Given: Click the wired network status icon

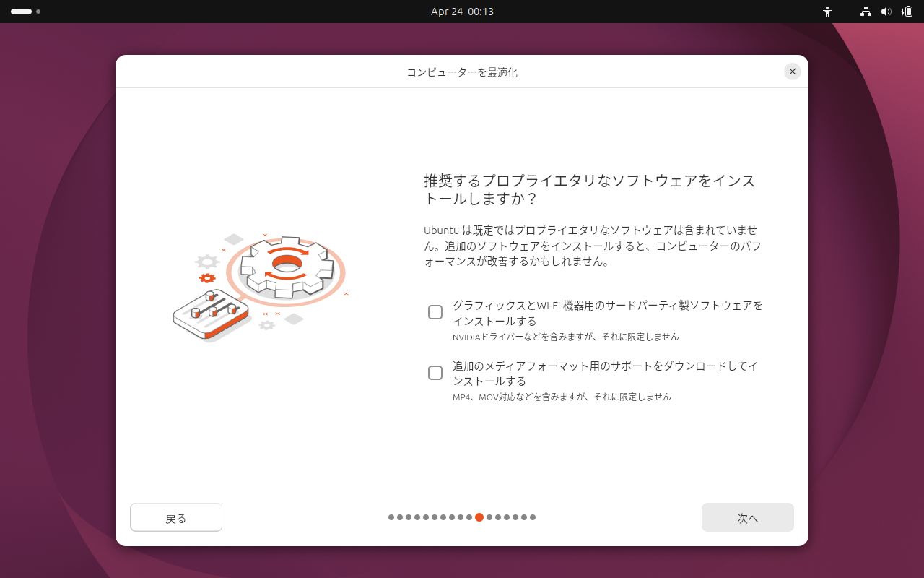Looking at the screenshot, I should click(x=866, y=12).
